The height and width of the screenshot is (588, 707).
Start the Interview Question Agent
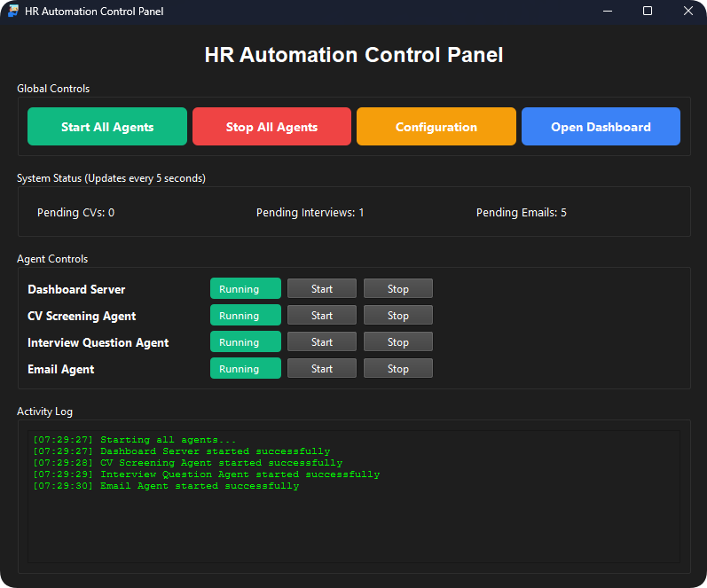tap(322, 342)
